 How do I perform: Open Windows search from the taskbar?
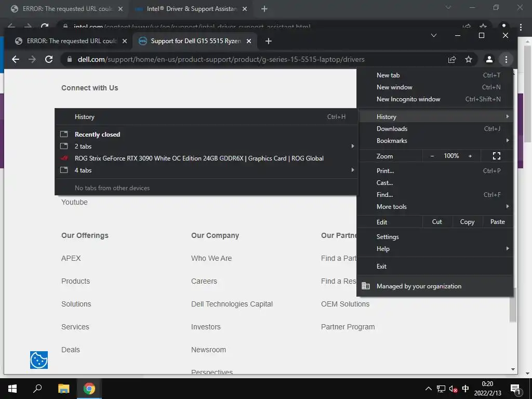click(37, 389)
